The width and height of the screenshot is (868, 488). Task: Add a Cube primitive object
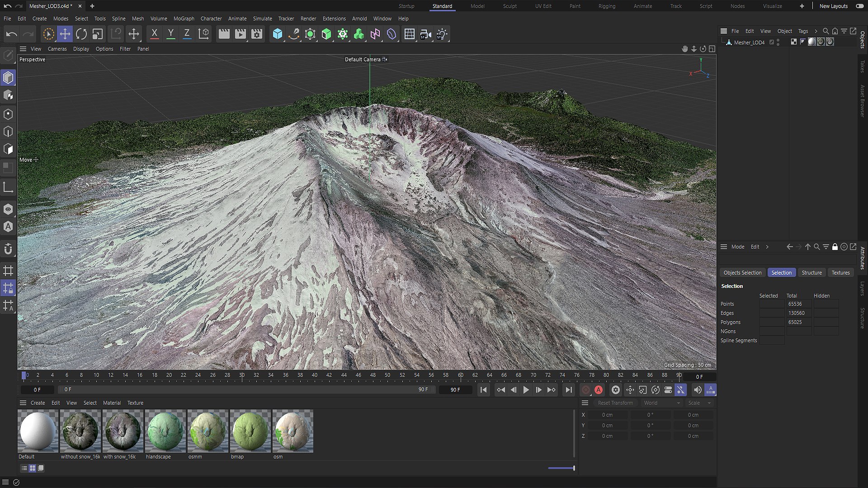278,34
